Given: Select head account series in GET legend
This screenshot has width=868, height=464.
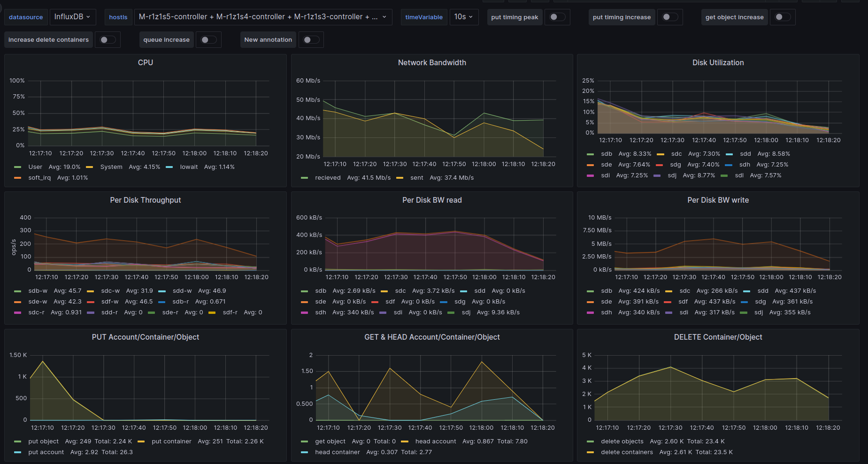Looking at the screenshot, I should (435, 441).
